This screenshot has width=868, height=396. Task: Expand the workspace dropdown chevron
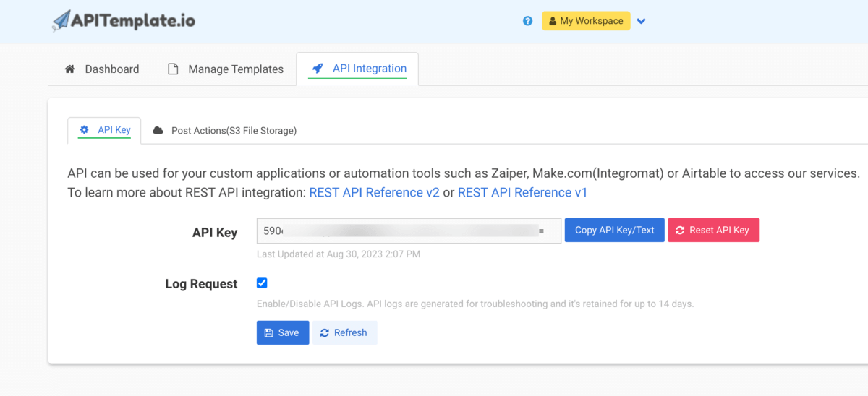click(x=641, y=21)
